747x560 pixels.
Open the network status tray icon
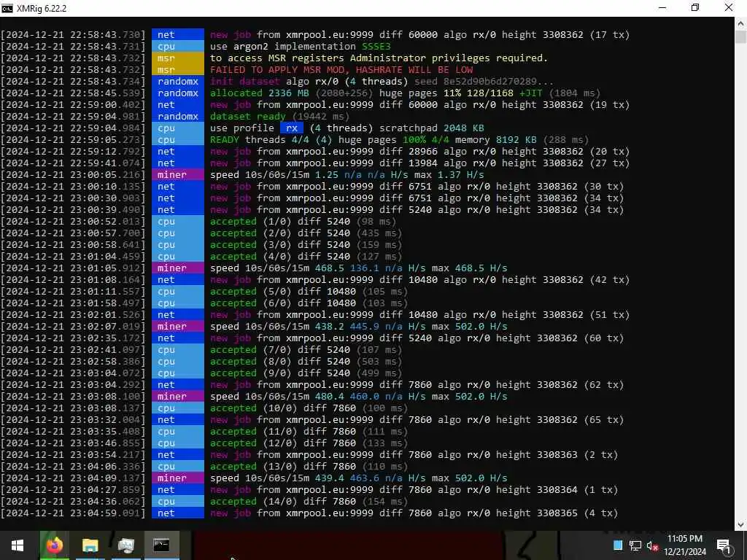[635, 545]
